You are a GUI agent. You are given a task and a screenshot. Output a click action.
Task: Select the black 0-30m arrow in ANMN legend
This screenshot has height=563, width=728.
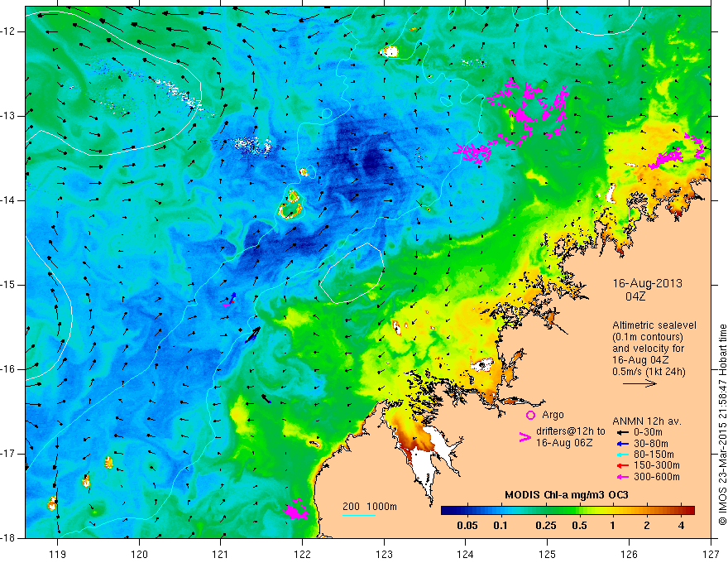(x=623, y=432)
